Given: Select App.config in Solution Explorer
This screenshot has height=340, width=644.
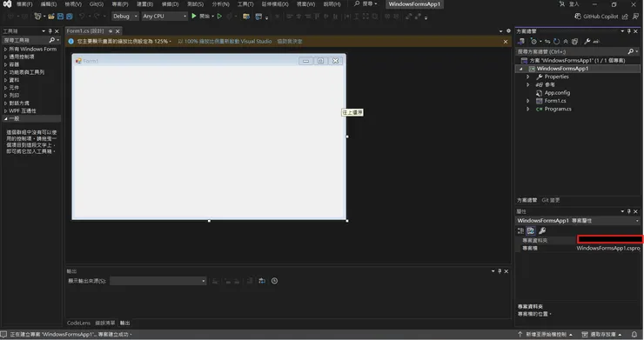Looking at the screenshot, I should point(557,93).
